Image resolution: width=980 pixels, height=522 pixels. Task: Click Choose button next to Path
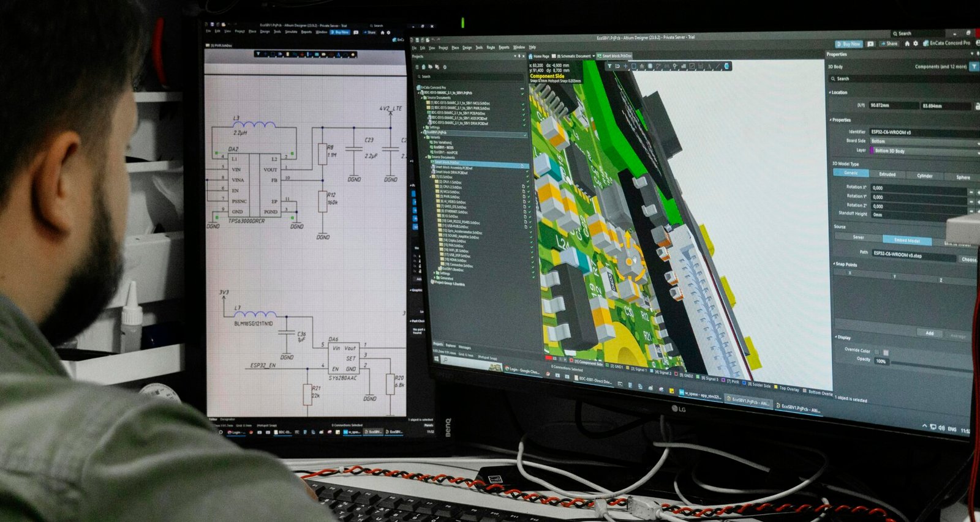[969, 259]
